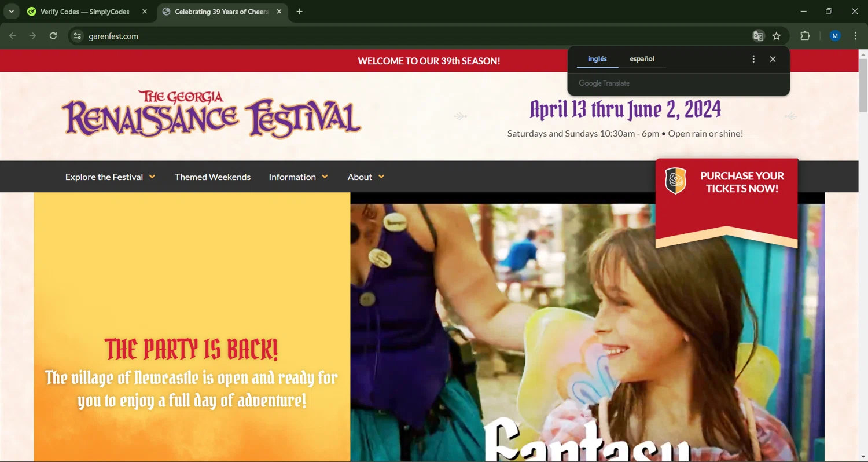Minimize the Chrome window

803,12
